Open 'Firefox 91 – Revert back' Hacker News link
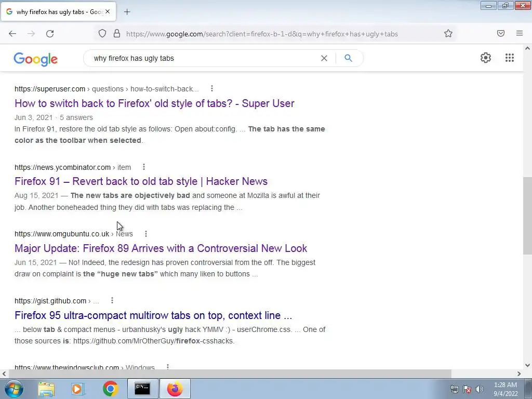The width and height of the screenshot is (532, 399). [x=141, y=181]
